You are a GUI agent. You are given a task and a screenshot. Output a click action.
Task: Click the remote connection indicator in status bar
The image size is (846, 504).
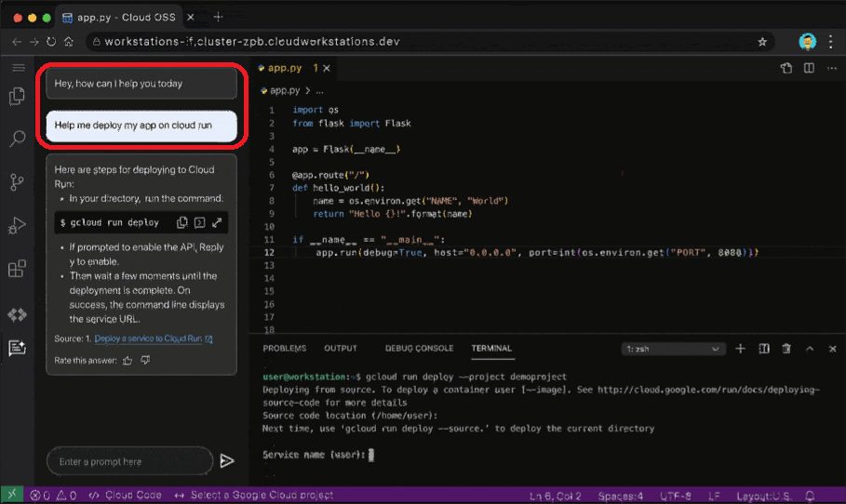[x=12, y=495]
